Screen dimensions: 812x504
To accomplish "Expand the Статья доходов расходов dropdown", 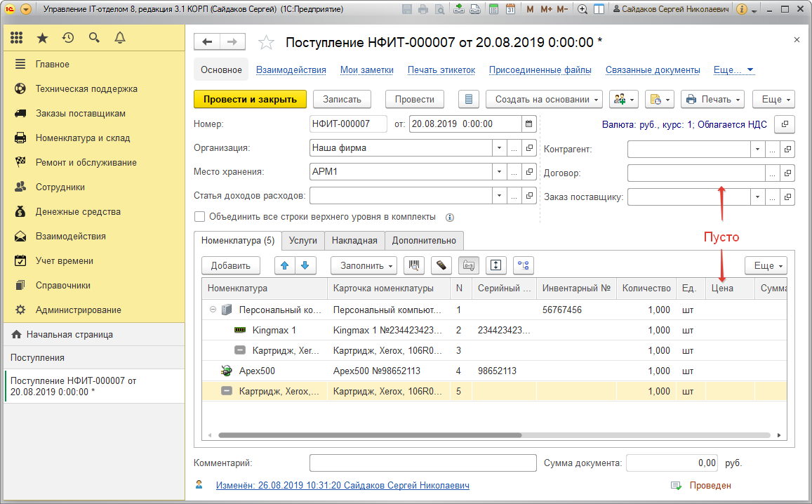I will (x=499, y=195).
